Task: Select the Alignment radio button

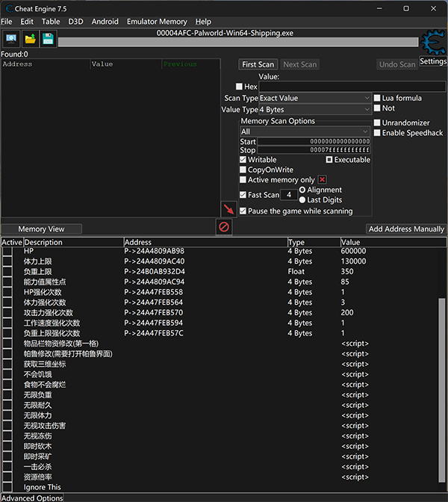Action: [302, 190]
